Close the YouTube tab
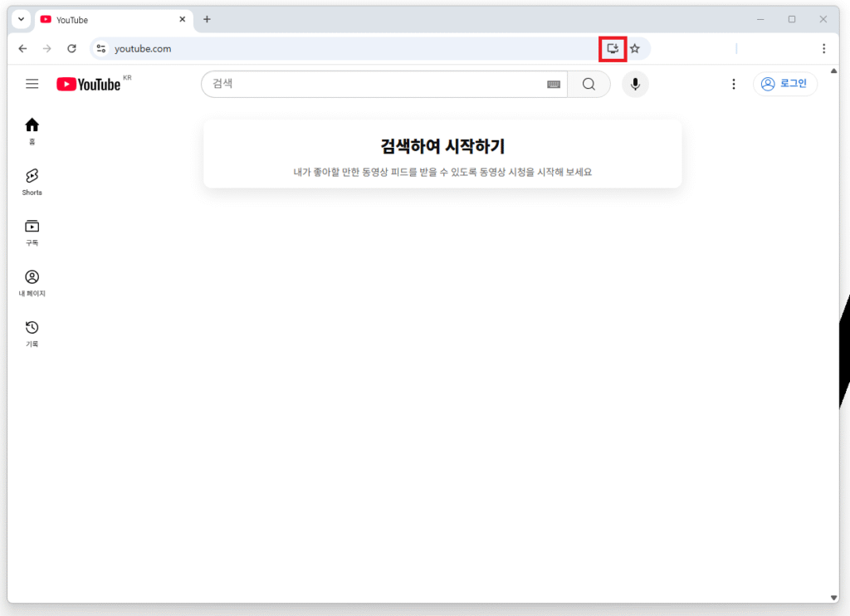This screenshot has height=616, width=850. click(182, 20)
